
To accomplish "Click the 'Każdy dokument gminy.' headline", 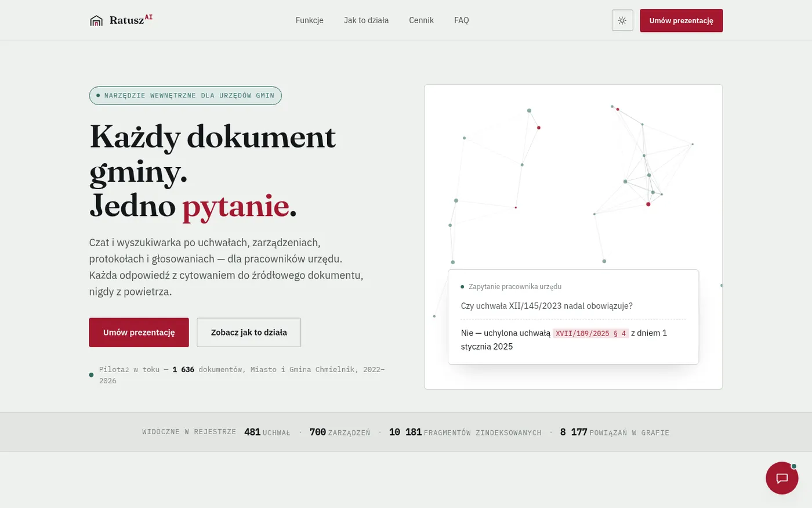I will pyautogui.click(x=213, y=154).
